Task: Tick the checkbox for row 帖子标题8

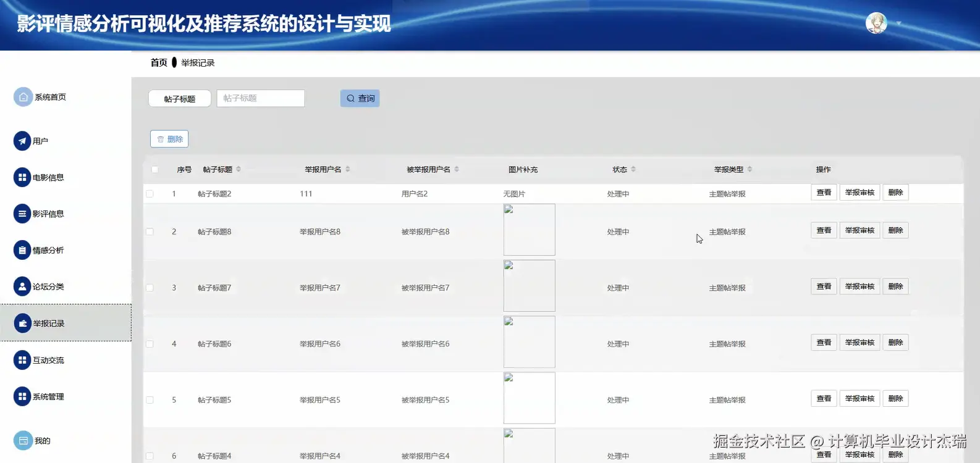Action: [150, 231]
